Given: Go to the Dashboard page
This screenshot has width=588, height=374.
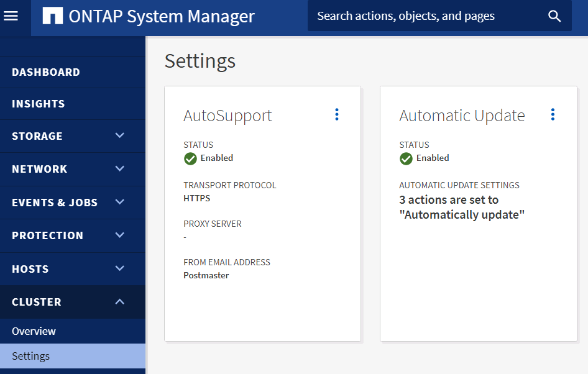Looking at the screenshot, I should pos(46,72).
